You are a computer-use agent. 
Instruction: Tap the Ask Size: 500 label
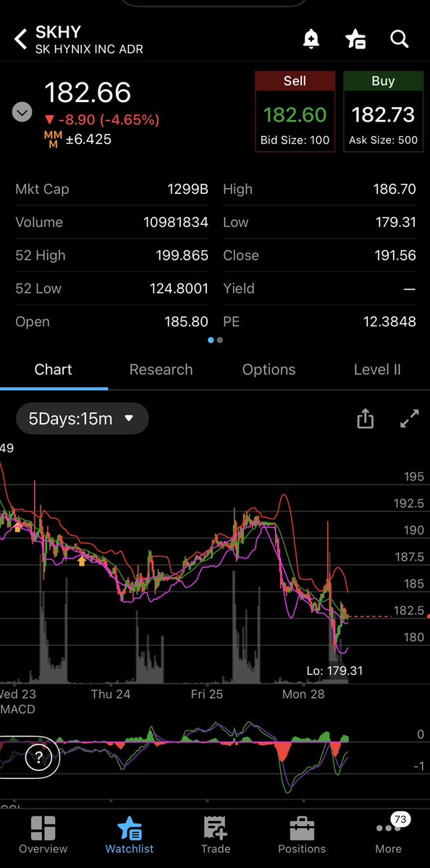[x=383, y=140]
